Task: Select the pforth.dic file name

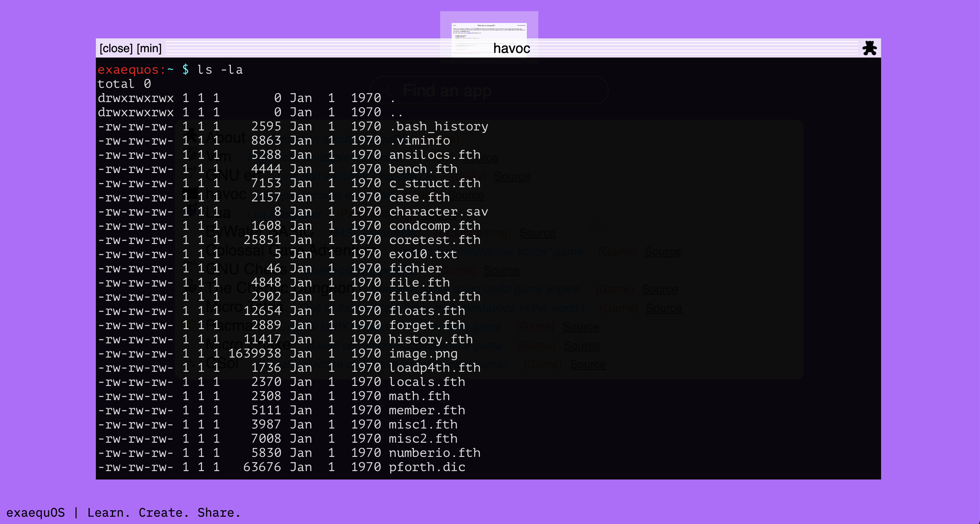Action: point(427,467)
